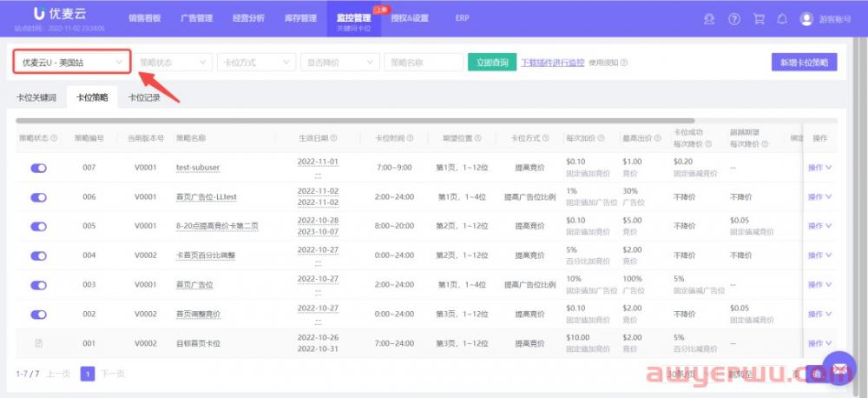Expand 操作 menu for strategy 001
This screenshot has width=868, height=398.
(820, 343)
